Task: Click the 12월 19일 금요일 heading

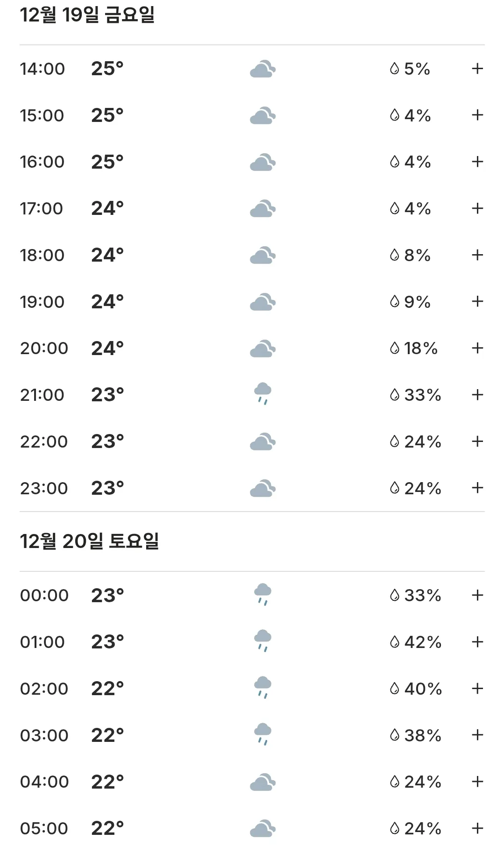Action: click(x=87, y=15)
